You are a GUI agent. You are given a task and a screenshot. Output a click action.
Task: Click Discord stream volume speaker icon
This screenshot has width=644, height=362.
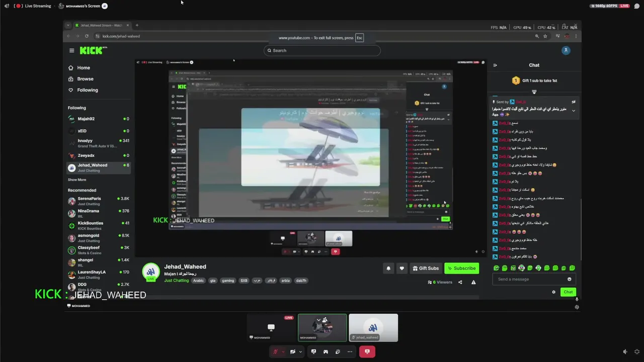(x=625, y=351)
